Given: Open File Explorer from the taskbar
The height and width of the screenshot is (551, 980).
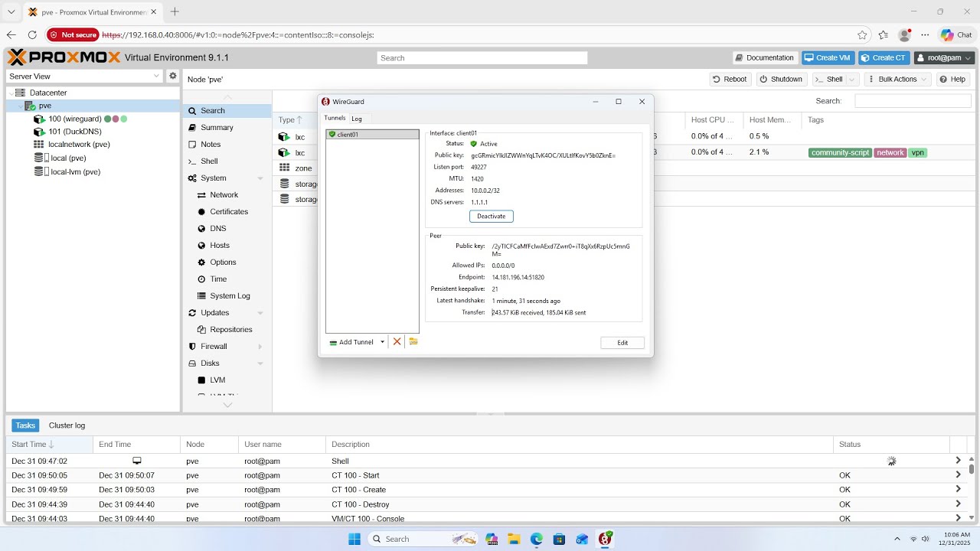Looking at the screenshot, I should tap(513, 539).
